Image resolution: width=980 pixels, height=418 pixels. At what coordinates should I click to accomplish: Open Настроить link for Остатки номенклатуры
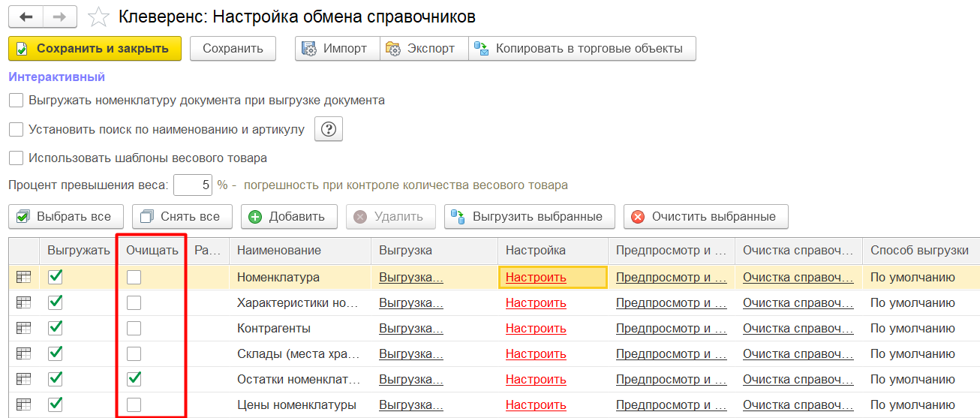(536, 379)
